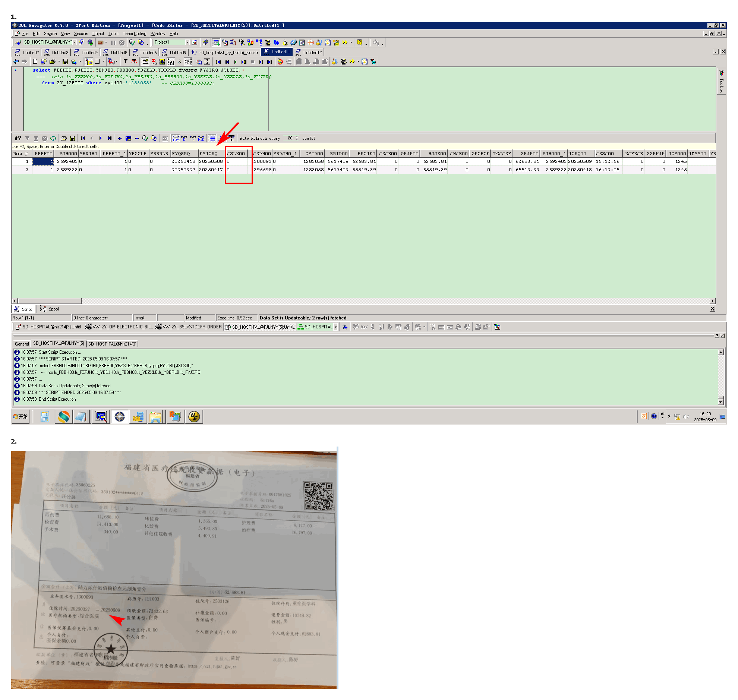The height and width of the screenshot is (700, 738).
Task: Toggle the grid view layout button
Action: (212, 139)
